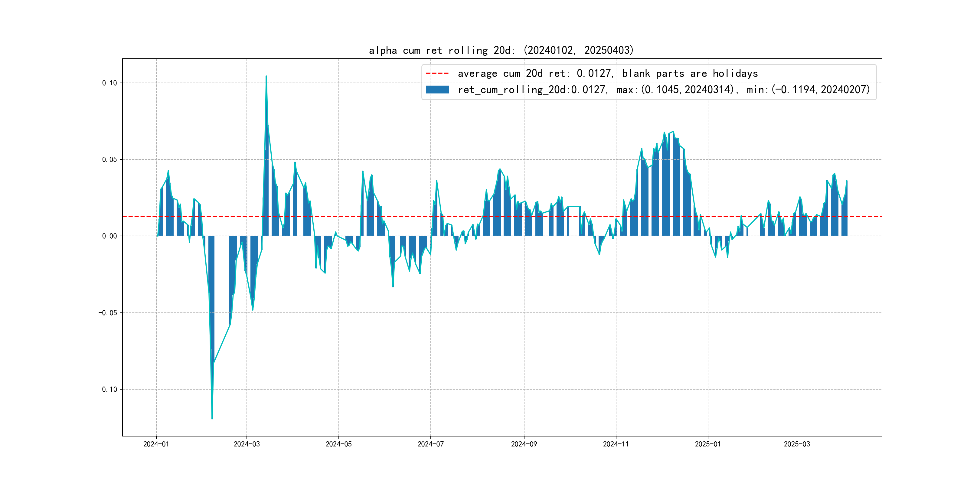The image size is (980, 490).
Task: Click the 2025-01 x-axis tick label
Action: pyautogui.click(x=707, y=444)
